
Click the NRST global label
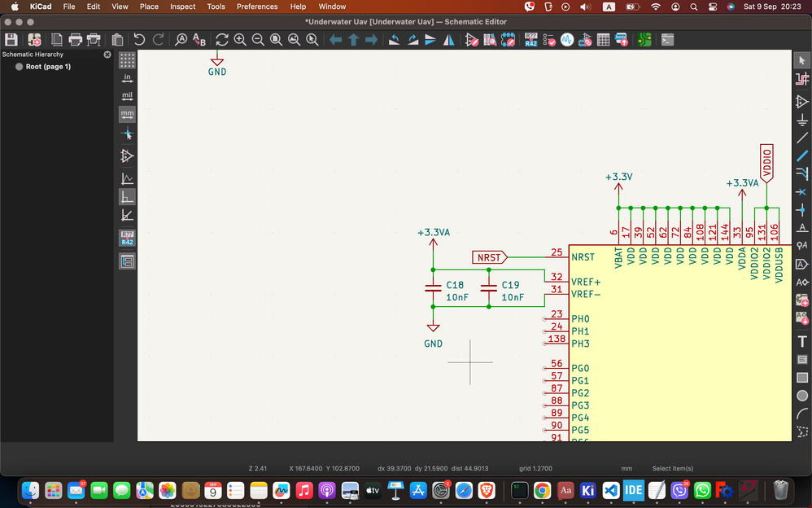[x=489, y=257]
